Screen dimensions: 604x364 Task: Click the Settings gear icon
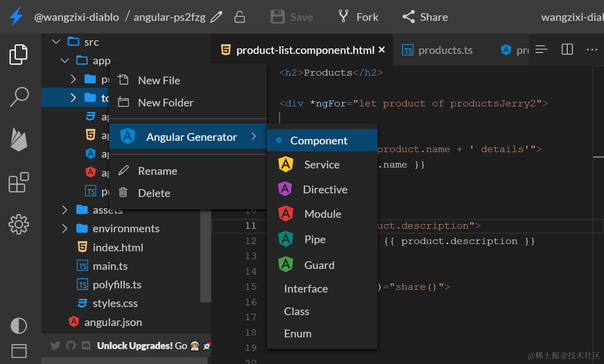coord(19,224)
